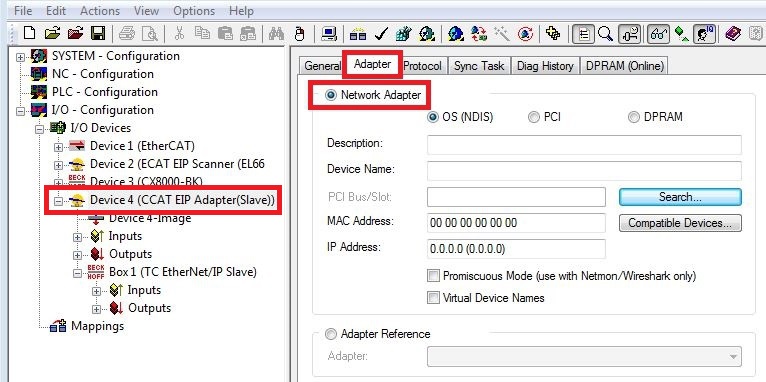Click the Device 1 (EtherCAT) tree icon
The width and height of the screenshot is (766, 382).
click(77, 146)
